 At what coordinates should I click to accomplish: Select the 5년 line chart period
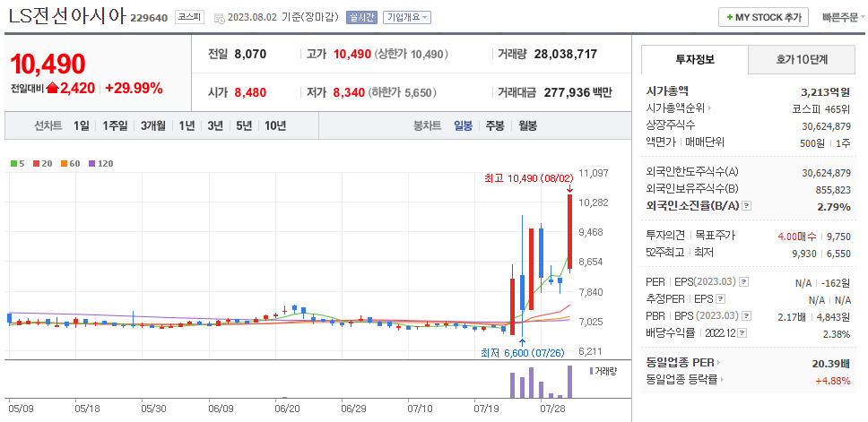pos(244,125)
